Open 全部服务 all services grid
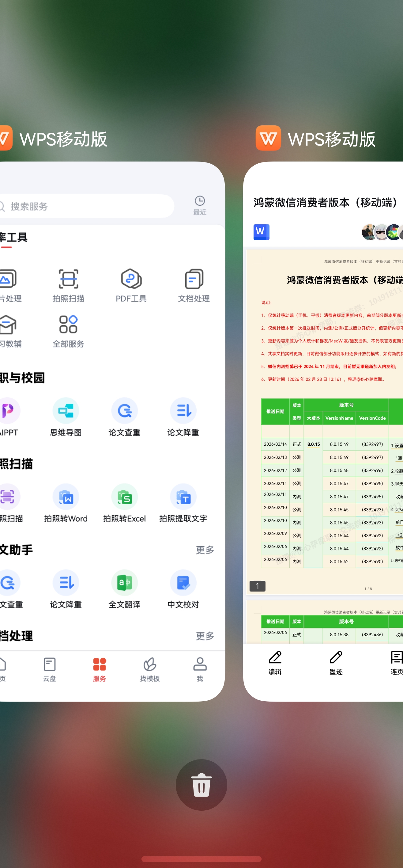Viewport: 403px width, 868px height. click(68, 331)
